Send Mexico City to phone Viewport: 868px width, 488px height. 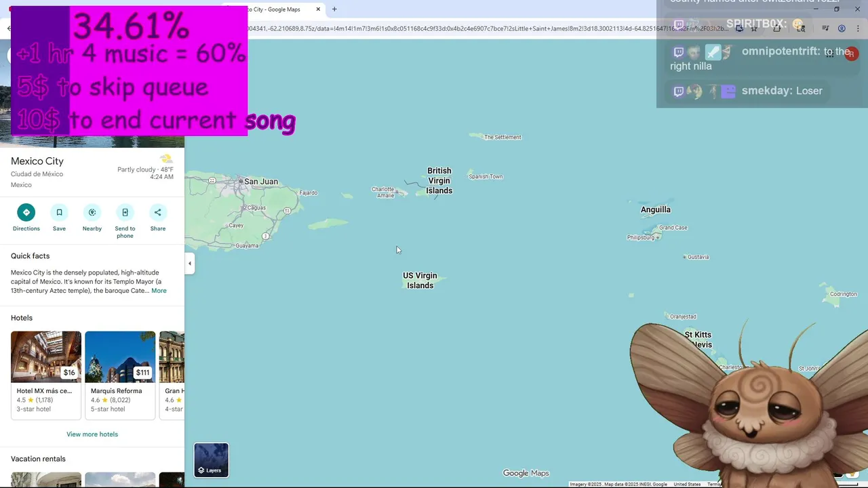pyautogui.click(x=125, y=221)
